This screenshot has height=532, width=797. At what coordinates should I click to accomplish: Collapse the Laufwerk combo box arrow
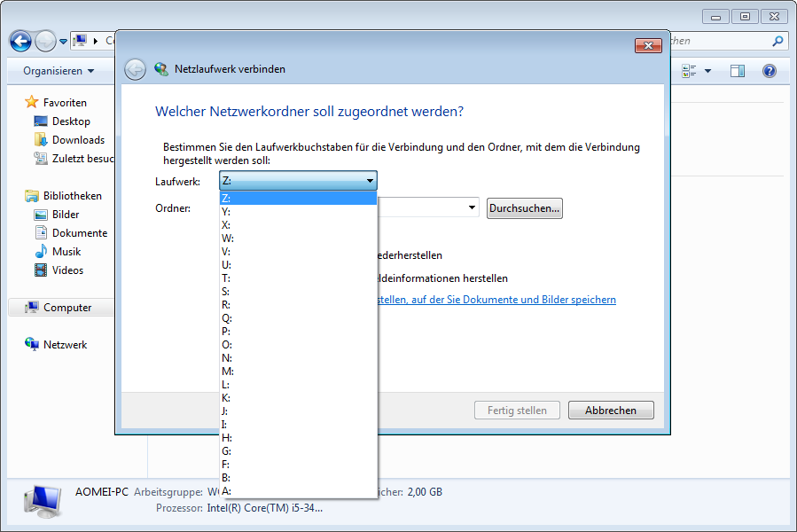point(370,181)
